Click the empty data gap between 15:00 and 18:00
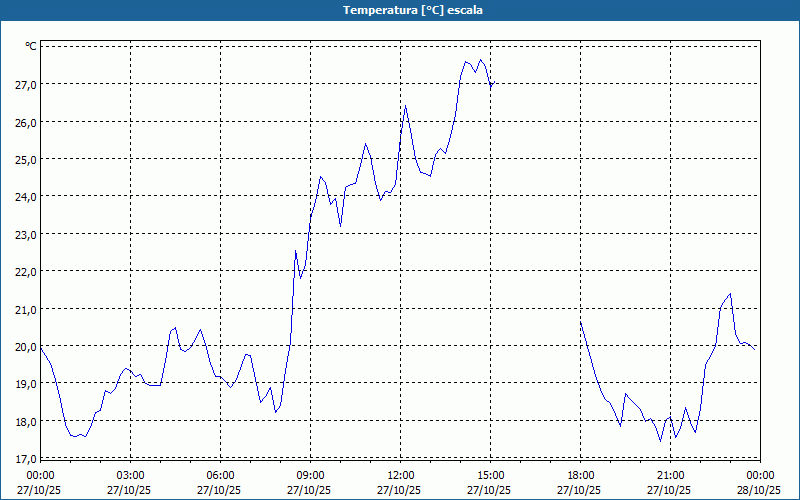800x500 pixels. [x=535, y=250]
